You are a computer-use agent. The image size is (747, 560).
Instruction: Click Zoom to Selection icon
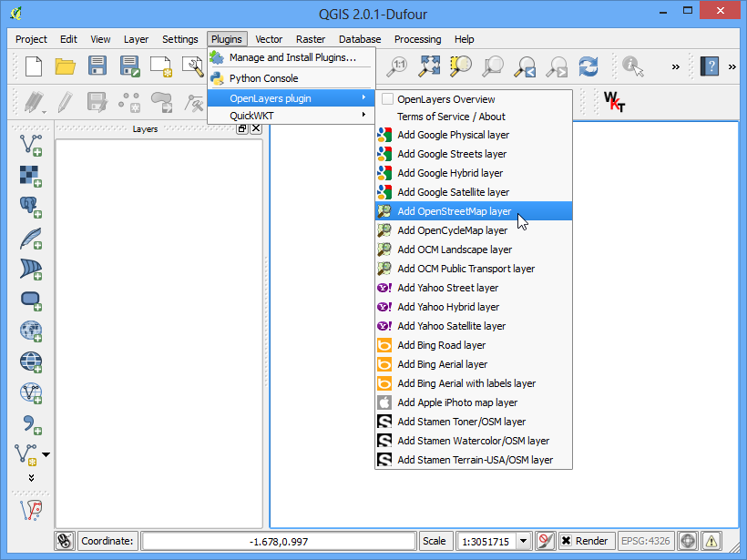click(x=461, y=66)
